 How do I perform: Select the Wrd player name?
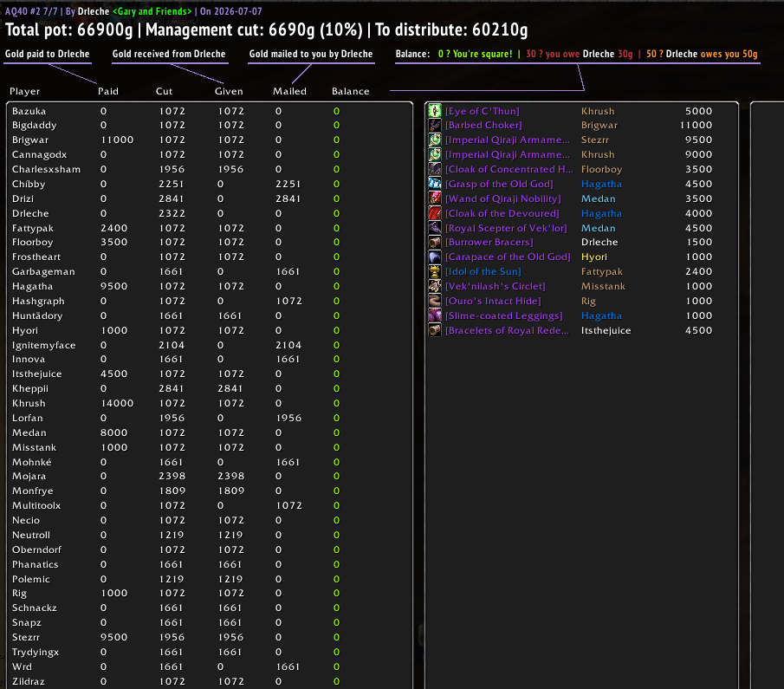22,667
